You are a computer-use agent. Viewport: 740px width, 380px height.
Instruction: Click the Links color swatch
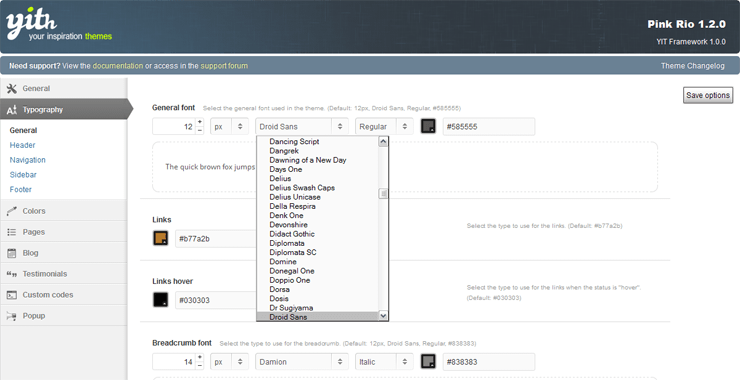(x=160, y=238)
